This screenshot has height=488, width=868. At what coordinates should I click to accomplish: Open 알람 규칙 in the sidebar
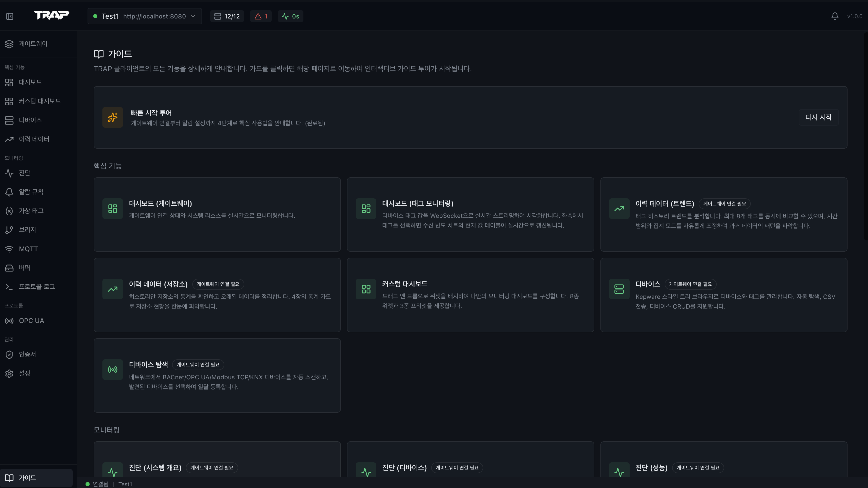31,192
